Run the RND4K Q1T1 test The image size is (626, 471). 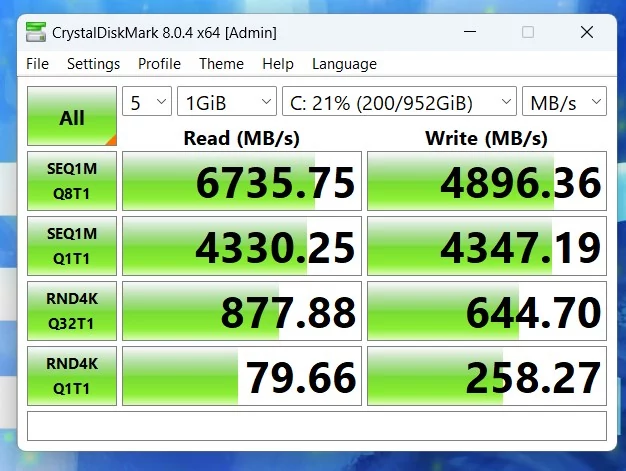[72, 376]
